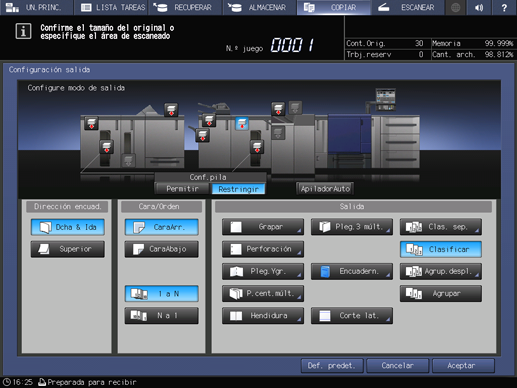Toggle Conf.pila to Permitir
Image resolution: width=517 pixels, height=388 pixels.
182,189
